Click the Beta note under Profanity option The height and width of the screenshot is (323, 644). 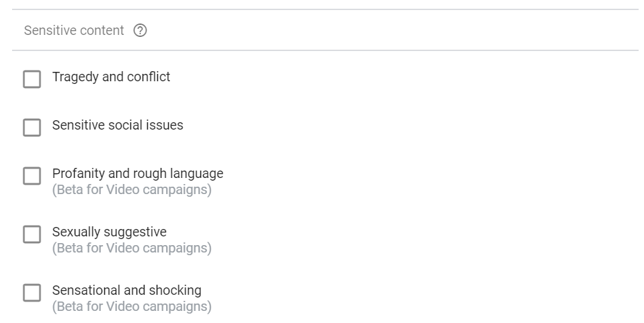click(132, 189)
